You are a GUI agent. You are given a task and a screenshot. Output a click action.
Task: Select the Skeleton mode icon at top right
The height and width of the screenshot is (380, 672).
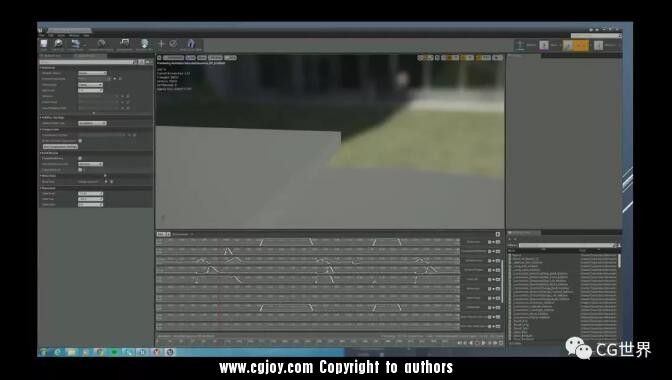pyautogui.click(x=520, y=45)
